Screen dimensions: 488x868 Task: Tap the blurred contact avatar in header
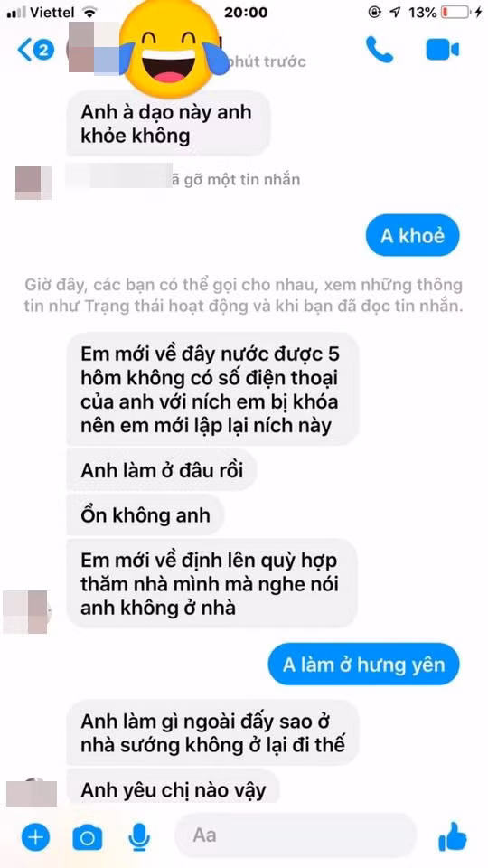tap(93, 49)
